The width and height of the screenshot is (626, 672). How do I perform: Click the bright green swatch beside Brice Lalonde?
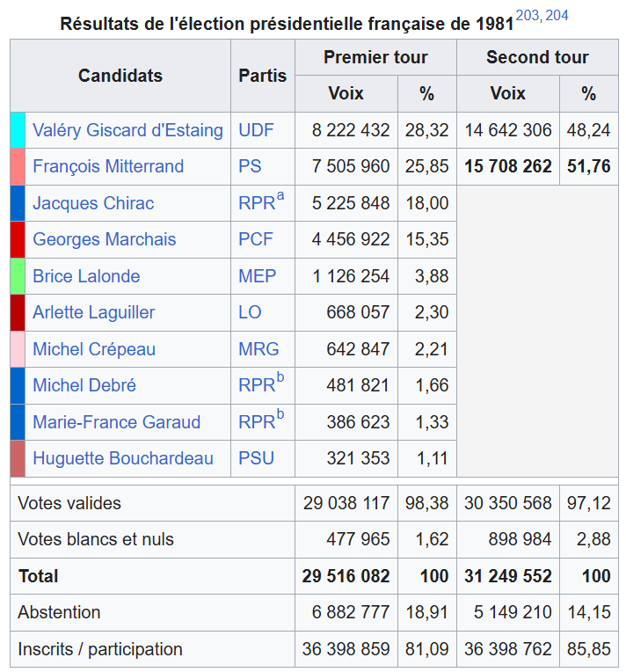pos(18,276)
